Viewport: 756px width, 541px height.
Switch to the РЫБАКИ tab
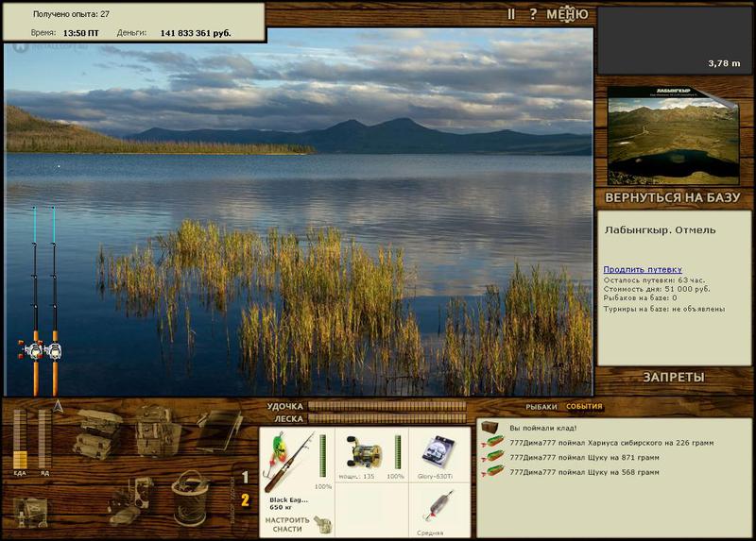click(541, 407)
